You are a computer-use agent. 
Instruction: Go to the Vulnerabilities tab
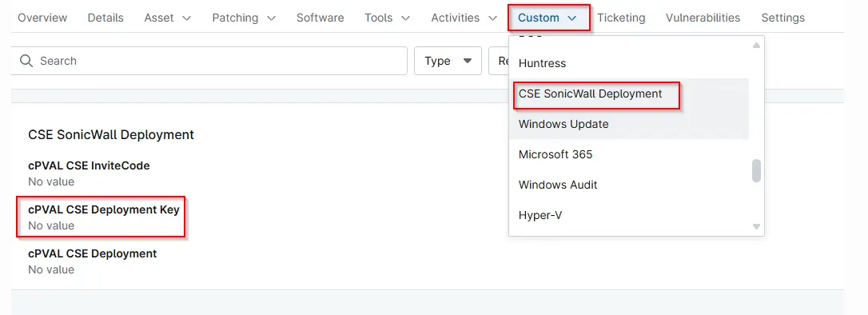pyautogui.click(x=703, y=18)
